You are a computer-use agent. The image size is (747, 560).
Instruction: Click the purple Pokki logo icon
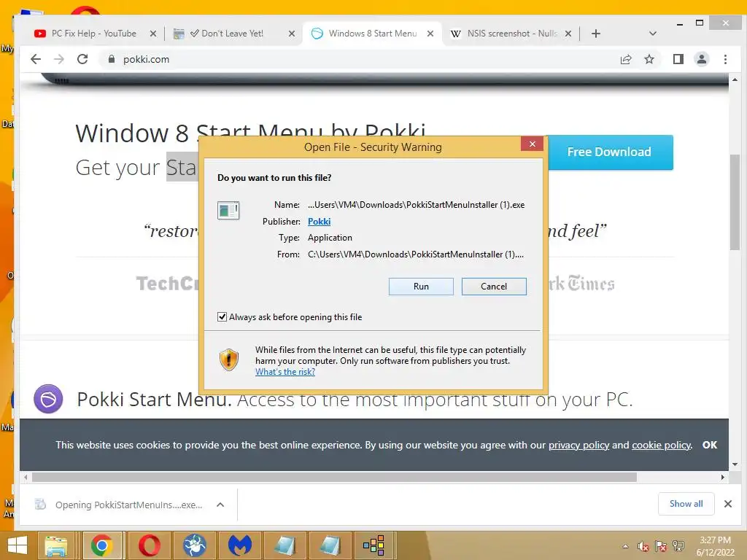(x=48, y=399)
